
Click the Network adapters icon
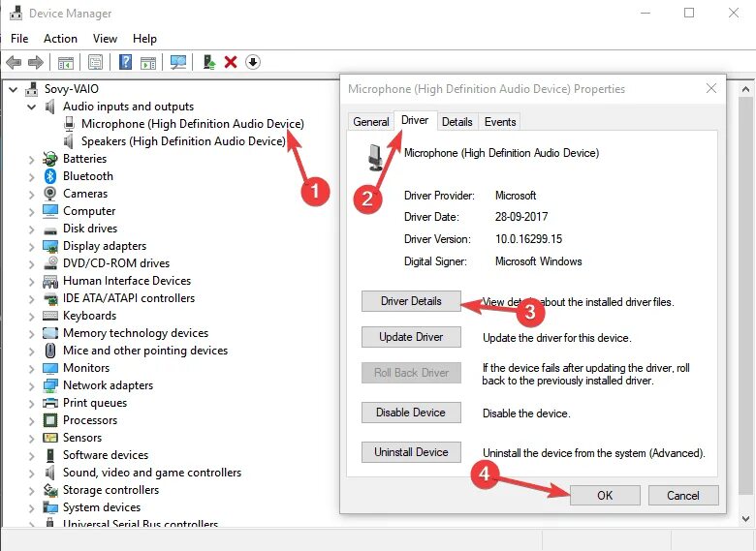click(50, 385)
